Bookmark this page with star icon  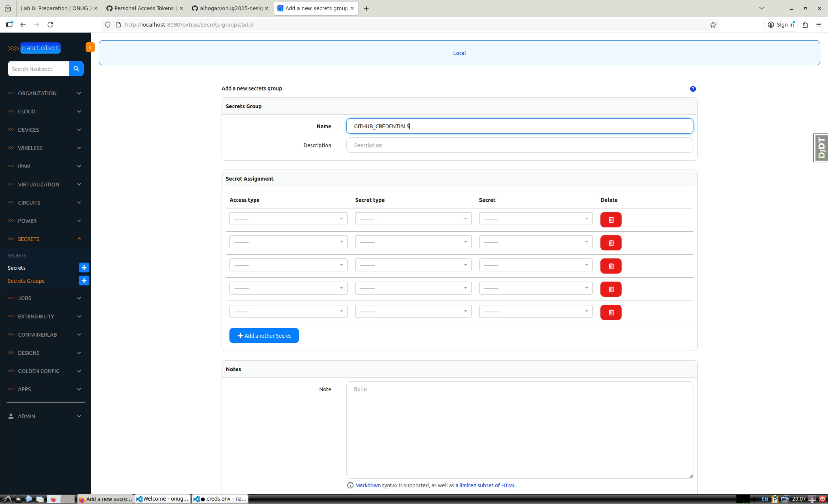[713, 24]
